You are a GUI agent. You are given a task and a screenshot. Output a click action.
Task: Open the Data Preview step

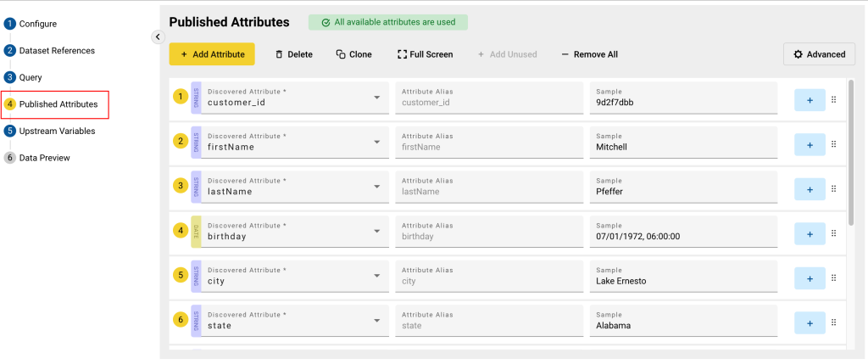(44, 158)
